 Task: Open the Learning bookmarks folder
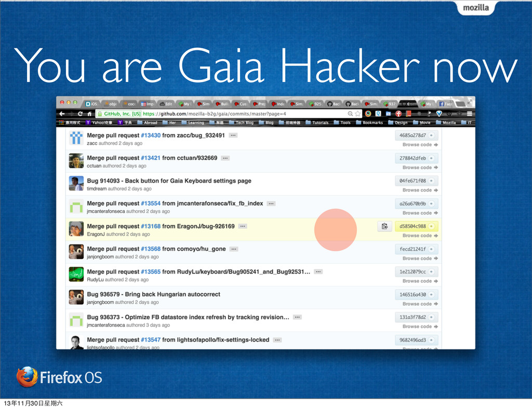coord(193,122)
